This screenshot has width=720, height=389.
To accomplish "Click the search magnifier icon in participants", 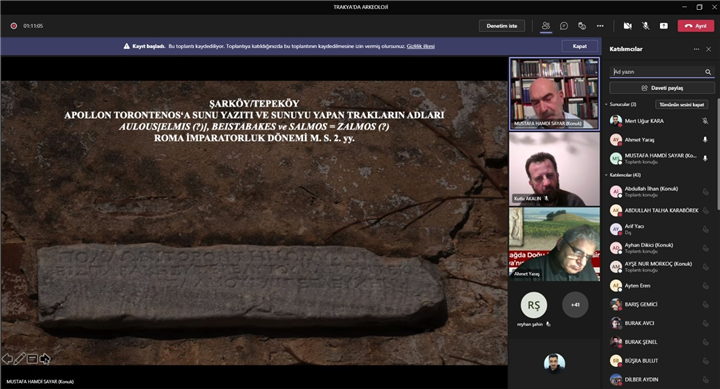I will tap(708, 72).
